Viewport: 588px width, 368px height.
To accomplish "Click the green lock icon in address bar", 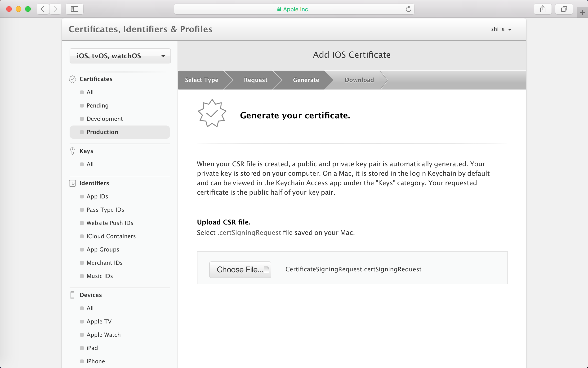I will [279, 9].
